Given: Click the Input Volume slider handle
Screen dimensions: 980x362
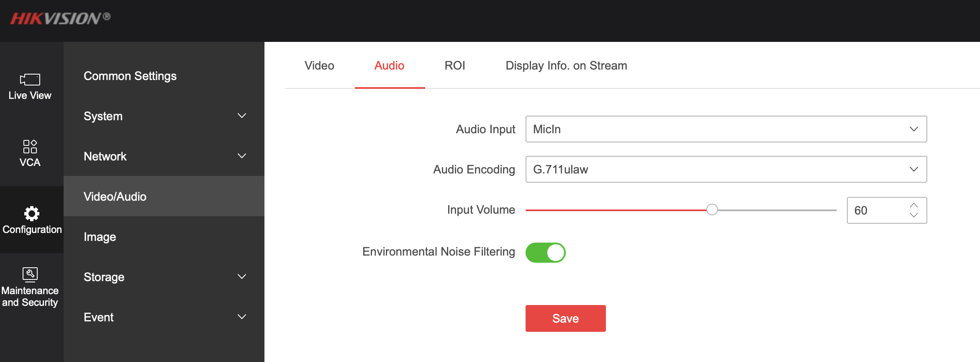Looking at the screenshot, I should [712, 210].
